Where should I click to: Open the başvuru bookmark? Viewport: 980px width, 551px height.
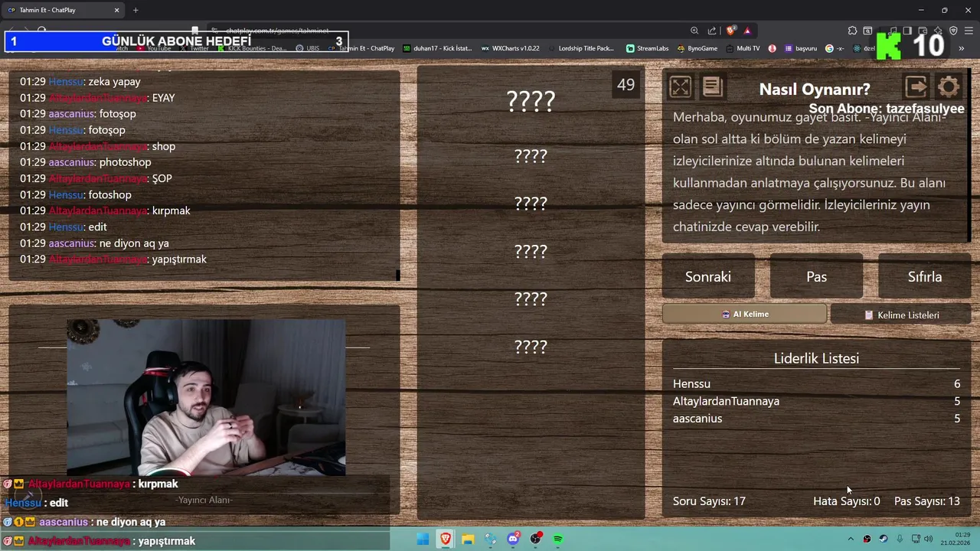(x=800, y=48)
